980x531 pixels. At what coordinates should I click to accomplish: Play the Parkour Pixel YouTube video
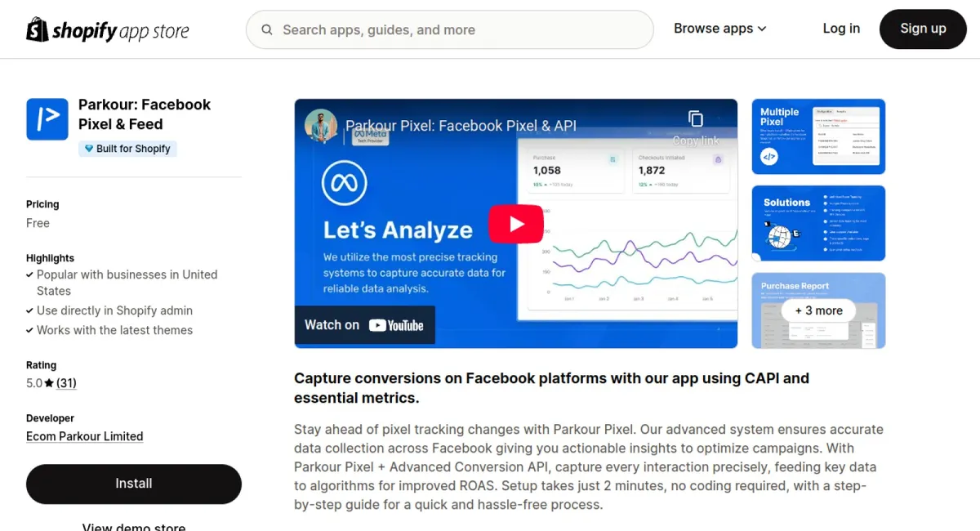click(516, 224)
